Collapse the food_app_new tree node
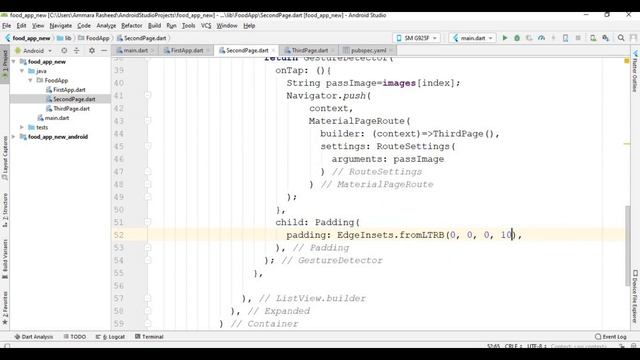This screenshot has width=640, height=360. point(14,62)
